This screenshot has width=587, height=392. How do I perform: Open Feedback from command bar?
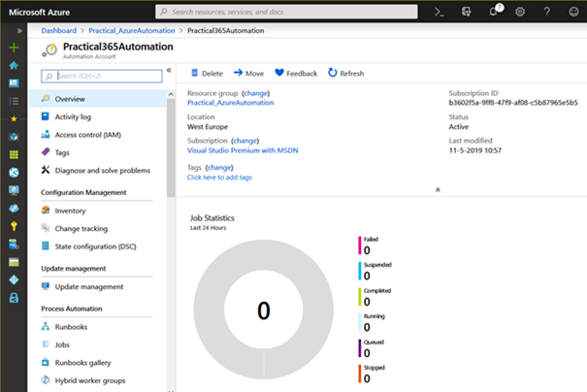click(296, 73)
